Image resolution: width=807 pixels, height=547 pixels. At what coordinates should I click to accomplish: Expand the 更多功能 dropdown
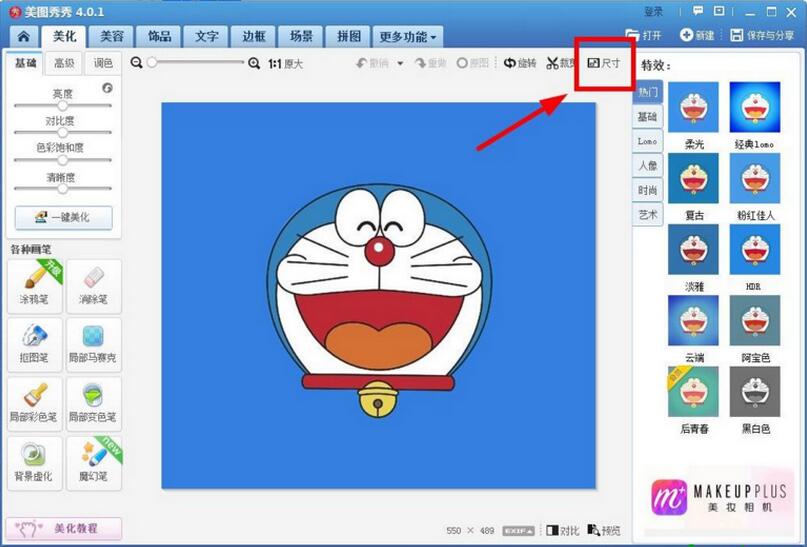point(408,37)
